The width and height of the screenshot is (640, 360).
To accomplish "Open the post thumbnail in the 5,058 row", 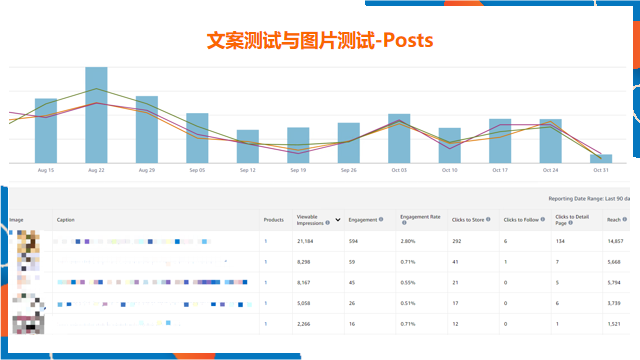I will pos(28,303).
